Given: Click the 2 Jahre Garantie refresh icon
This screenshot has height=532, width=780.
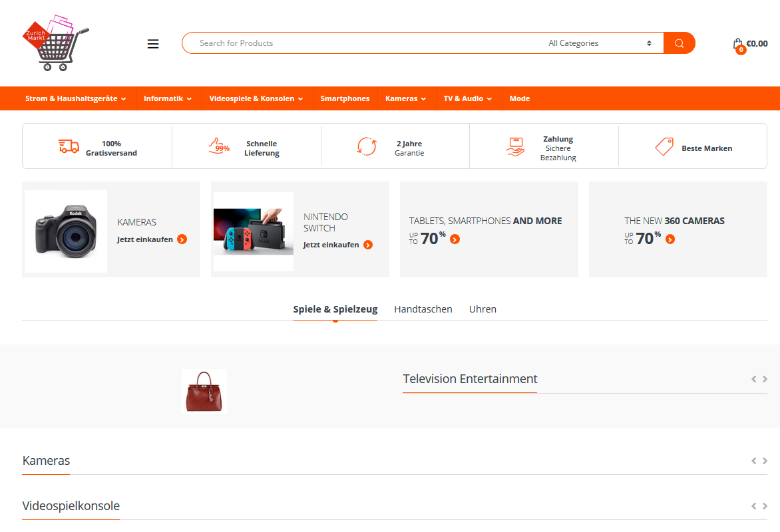Looking at the screenshot, I should click(x=367, y=146).
